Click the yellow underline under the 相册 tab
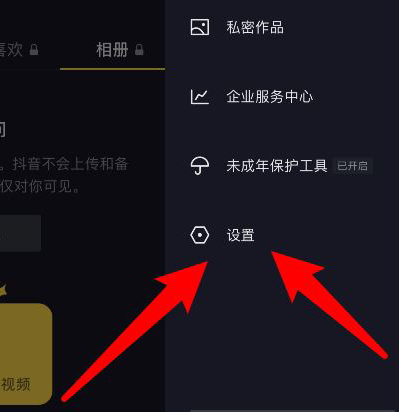Screen dimensions: 400x412 tap(112, 69)
